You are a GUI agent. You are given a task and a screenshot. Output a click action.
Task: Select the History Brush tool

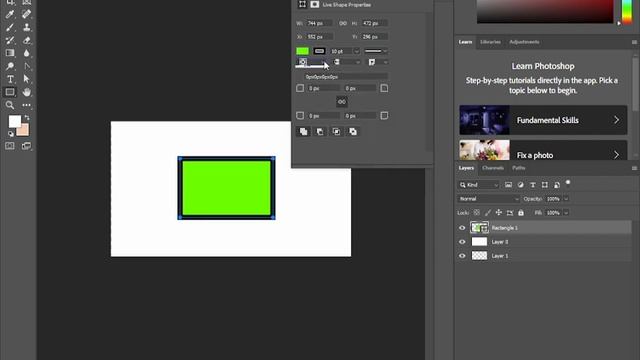click(10, 40)
